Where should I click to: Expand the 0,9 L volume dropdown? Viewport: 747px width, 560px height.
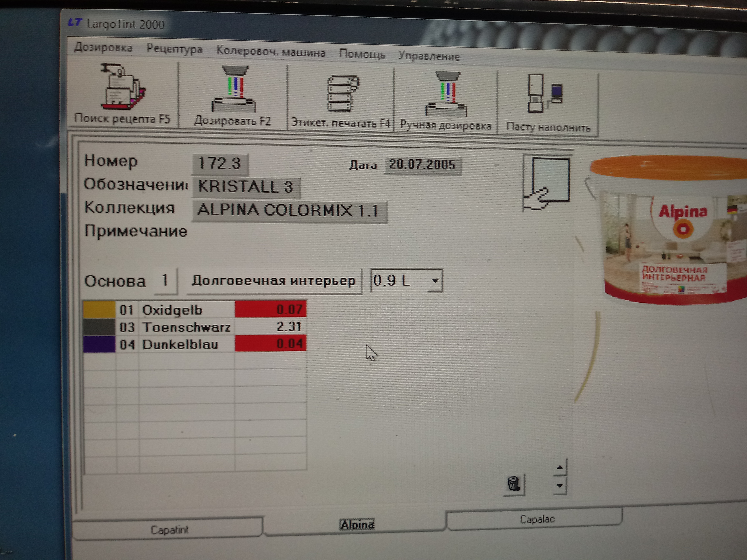[x=435, y=281]
